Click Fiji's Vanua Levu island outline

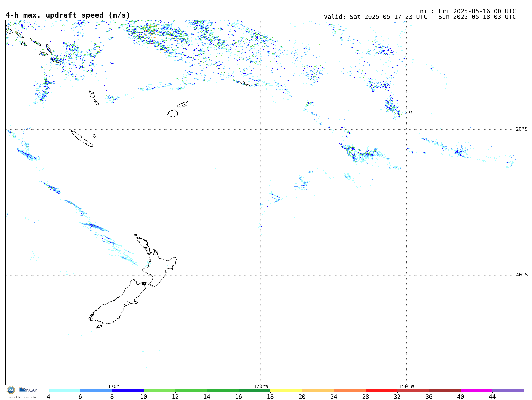pos(183,104)
